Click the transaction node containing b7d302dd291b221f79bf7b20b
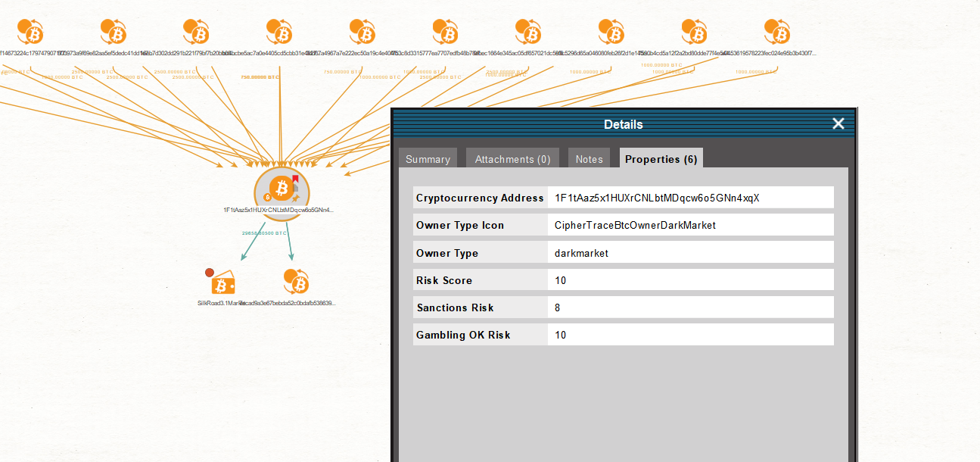Viewport: 980px width, 462px height. 197,32
